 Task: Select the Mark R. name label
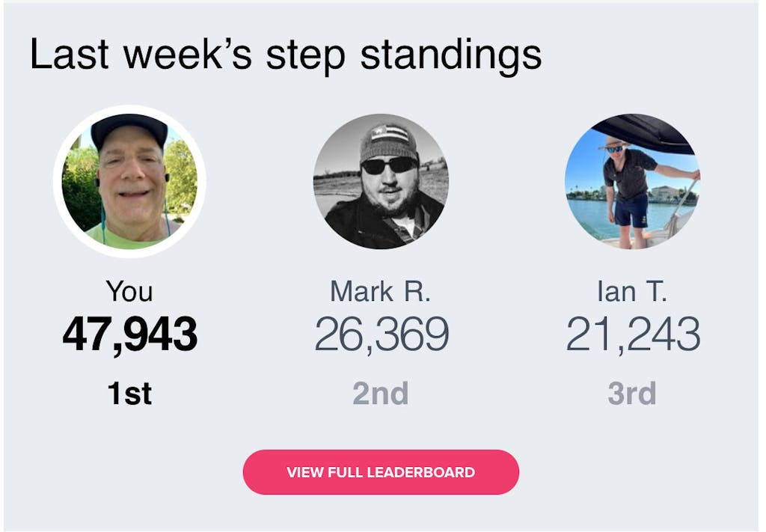click(x=381, y=291)
